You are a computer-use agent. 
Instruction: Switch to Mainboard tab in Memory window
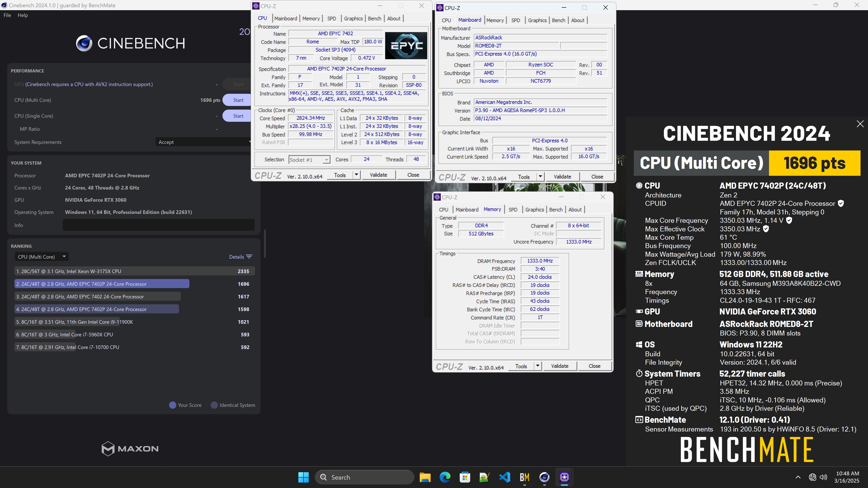[x=467, y=209]
